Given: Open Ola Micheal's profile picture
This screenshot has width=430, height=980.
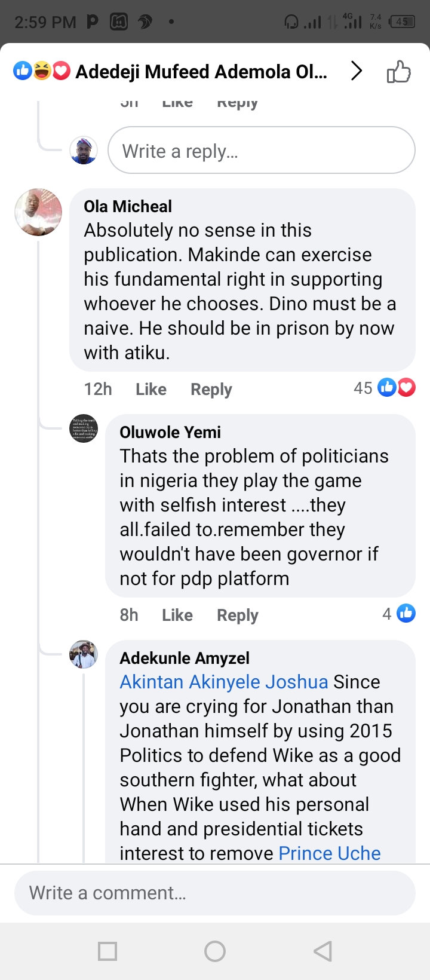Looking at the screenshot, I should pos(38,212).
